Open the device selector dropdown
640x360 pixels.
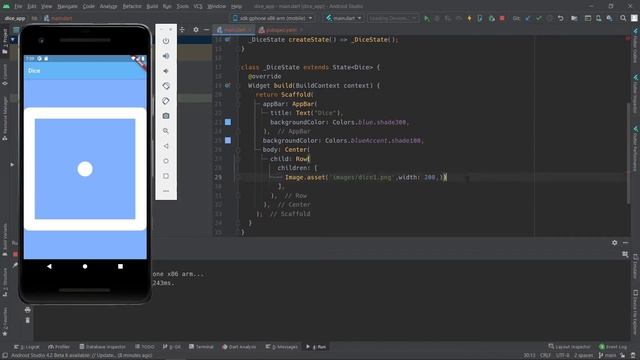pyautogui.click(x=273, y=18)
